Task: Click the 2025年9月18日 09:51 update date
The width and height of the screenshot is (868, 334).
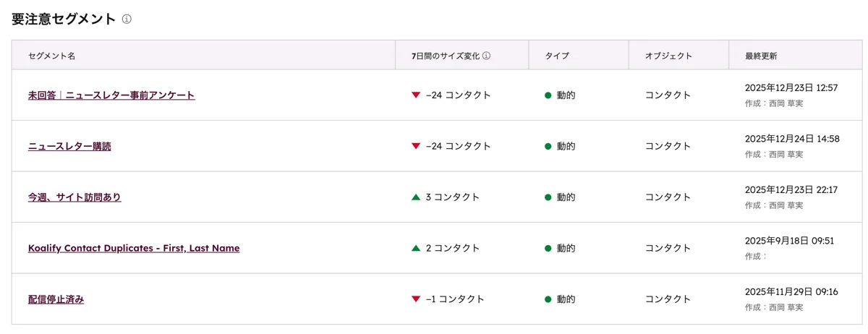Action: (789, 241)
